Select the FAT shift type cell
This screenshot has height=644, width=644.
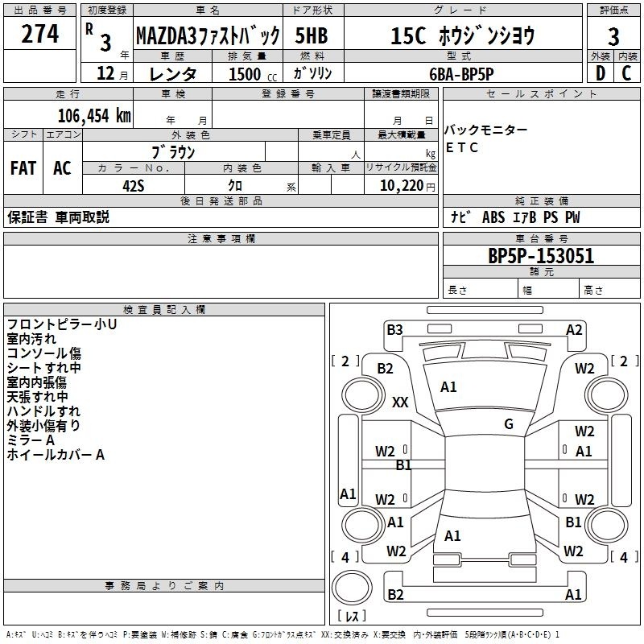[23, 168]
